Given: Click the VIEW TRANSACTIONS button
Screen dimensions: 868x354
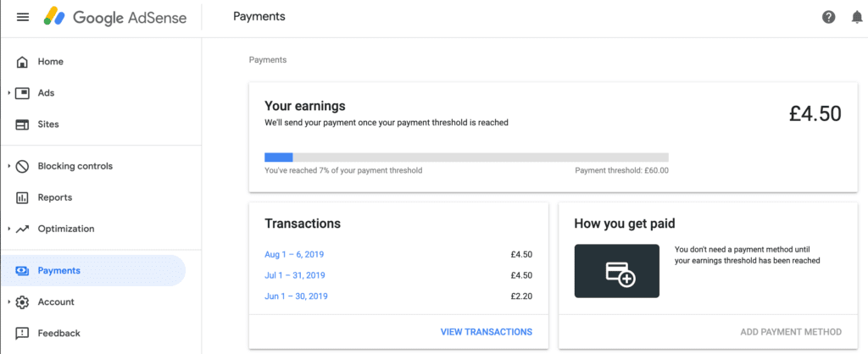Looking at the screenshot, I should (486, 332).
